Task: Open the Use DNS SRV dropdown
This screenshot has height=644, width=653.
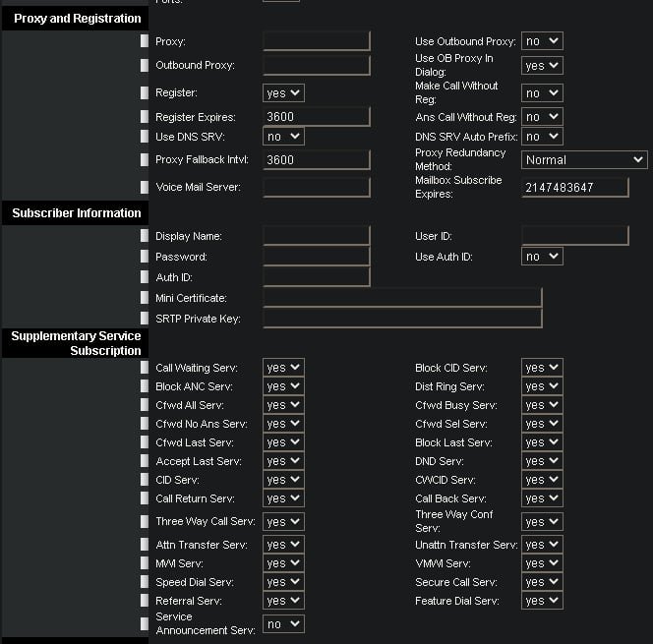Action: 283,137
